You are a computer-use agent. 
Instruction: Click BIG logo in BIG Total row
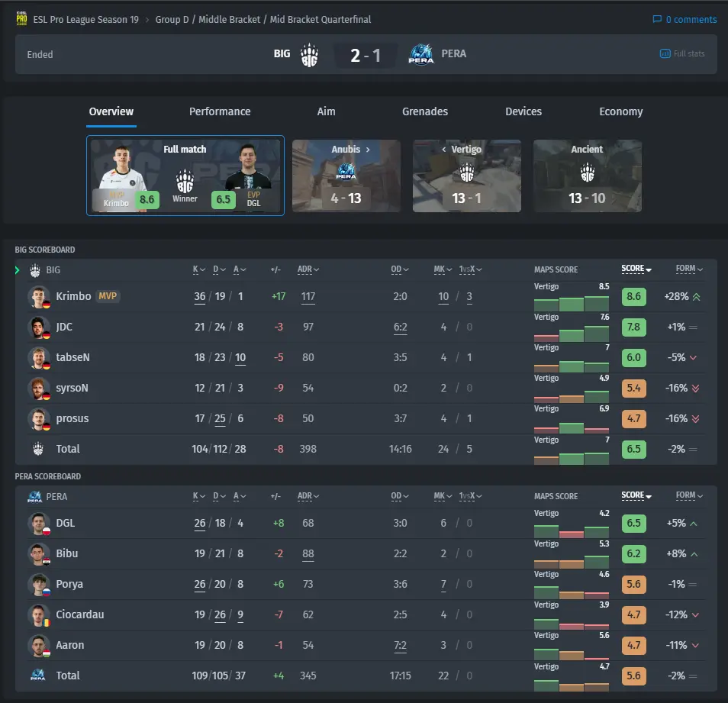pos(38,449)
